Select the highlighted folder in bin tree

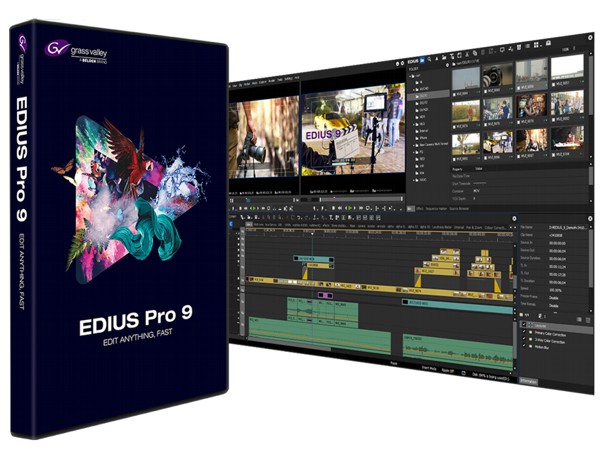[x=428, y=96]
